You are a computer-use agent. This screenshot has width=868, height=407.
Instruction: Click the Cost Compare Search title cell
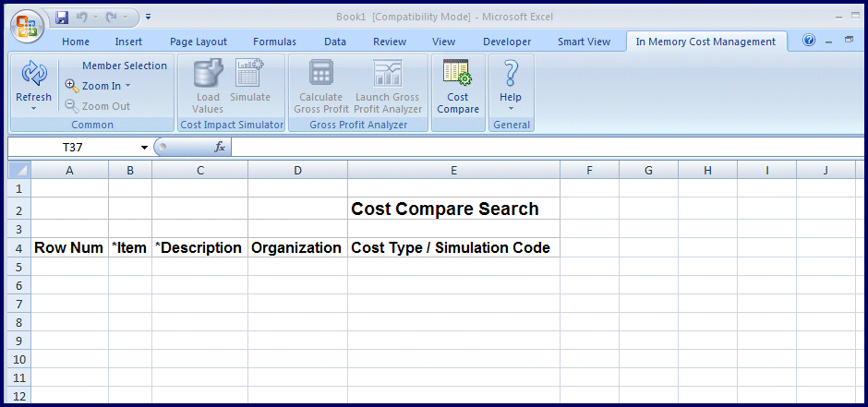[454, 209]
